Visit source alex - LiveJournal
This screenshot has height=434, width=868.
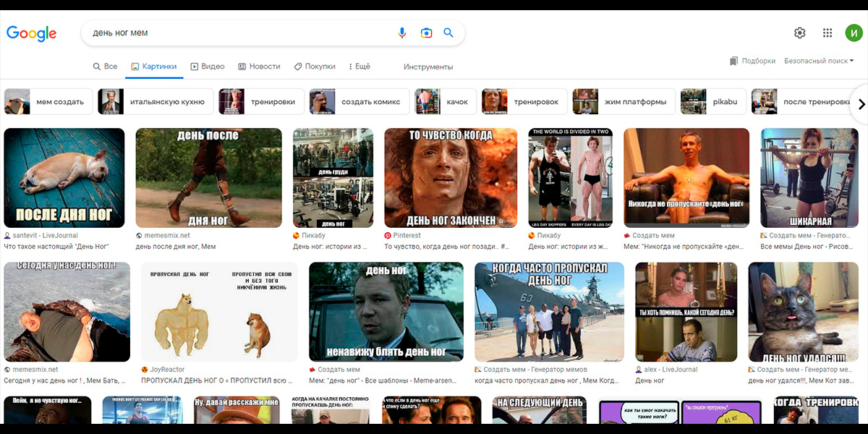pyautogui.click(x=666, y=370)
